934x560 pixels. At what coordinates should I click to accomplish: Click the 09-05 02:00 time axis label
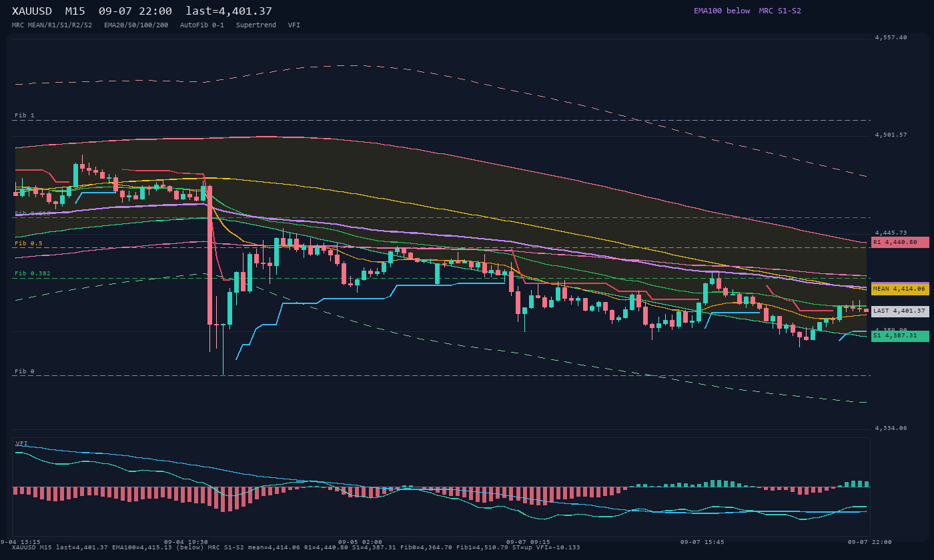point(360,542)
